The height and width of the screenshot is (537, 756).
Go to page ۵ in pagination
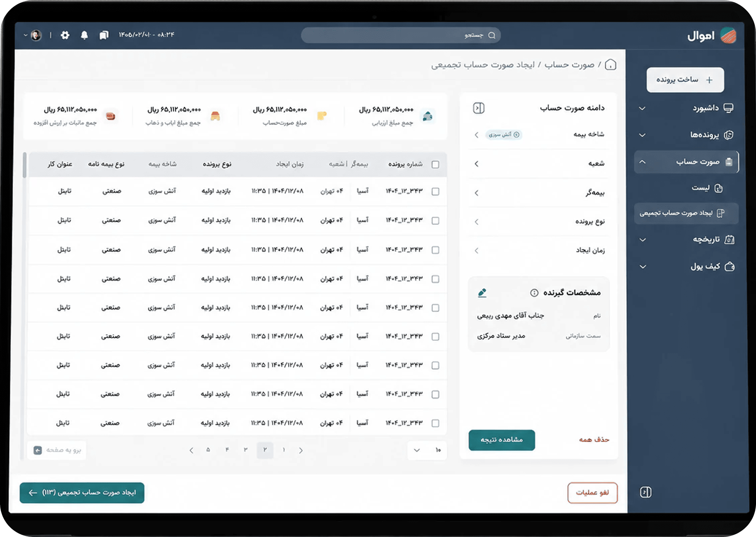coord(208,450)
